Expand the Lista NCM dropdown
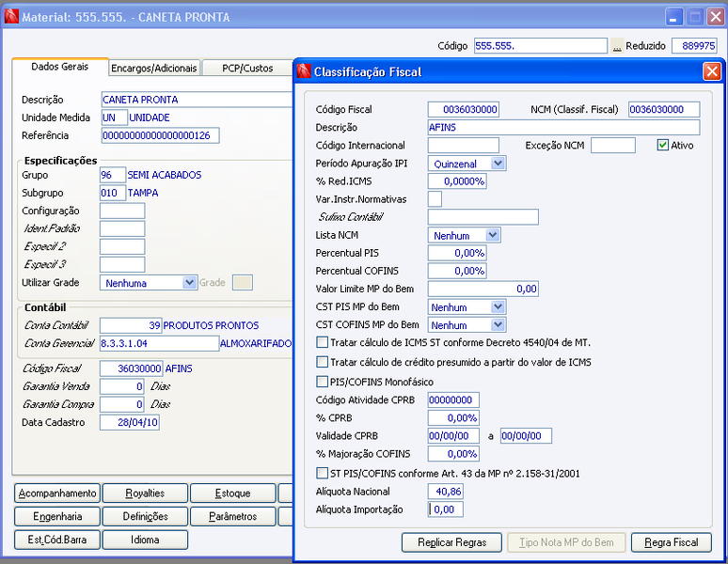The image size is (728, 564). coord(493,235)
